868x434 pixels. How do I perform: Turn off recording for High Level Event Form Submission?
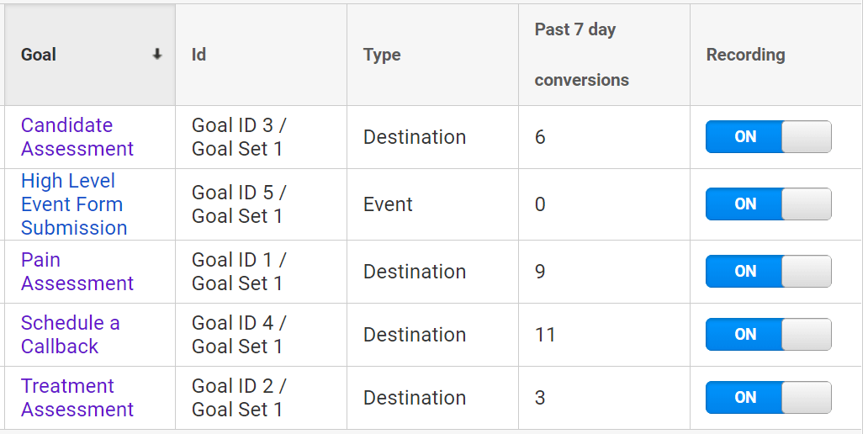[768, 204]
